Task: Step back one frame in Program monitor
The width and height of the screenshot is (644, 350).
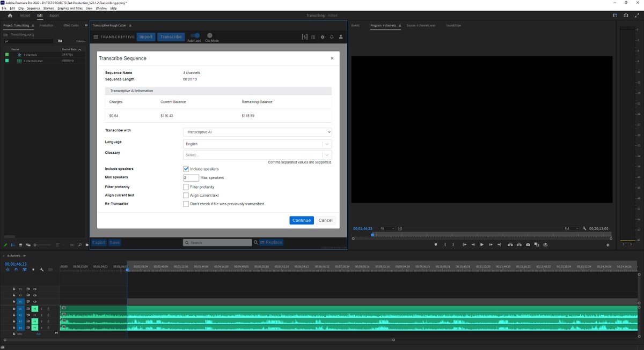Action: pyautogui.click(x=473, y=245)
